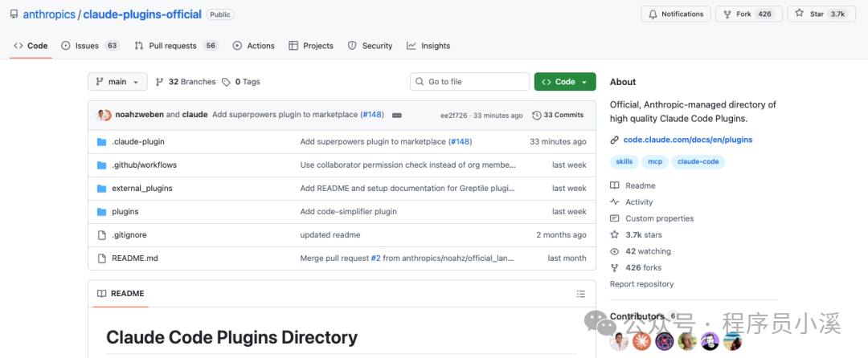Open the Activity link in About
Image resolution: width=868 pixels, height=358 pixels.
[632, 202]
